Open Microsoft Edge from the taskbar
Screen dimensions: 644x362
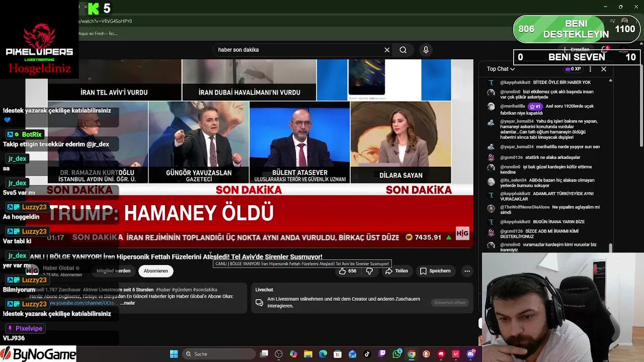pos(323,354)
